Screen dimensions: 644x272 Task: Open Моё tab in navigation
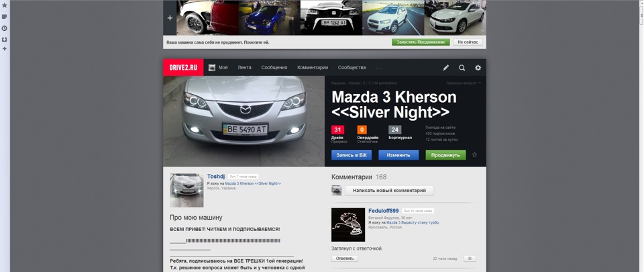click(x=223, y=68)
